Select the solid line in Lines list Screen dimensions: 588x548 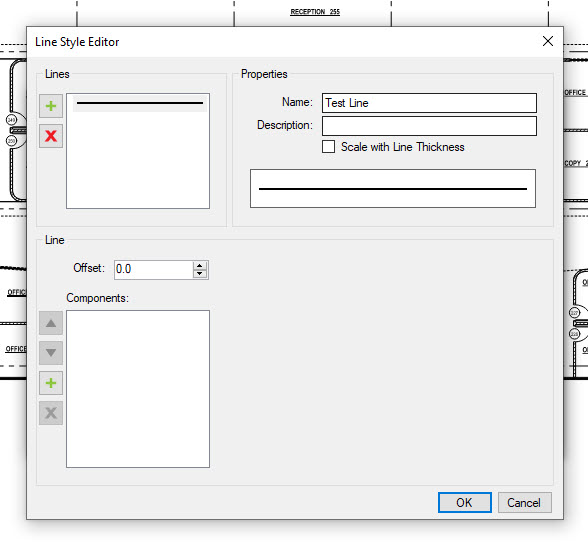coord(140,103)
